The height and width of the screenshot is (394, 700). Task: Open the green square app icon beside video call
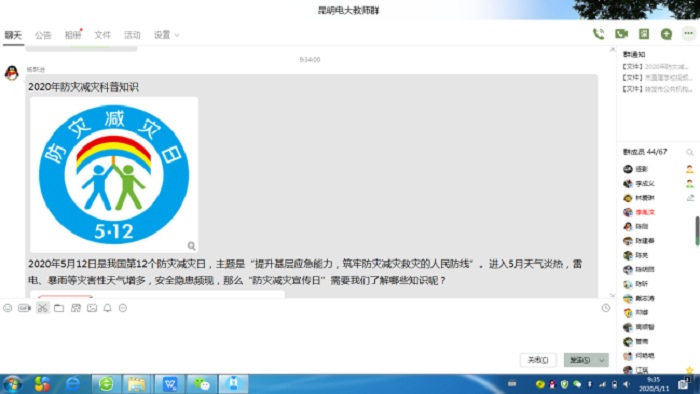point(644,34)
